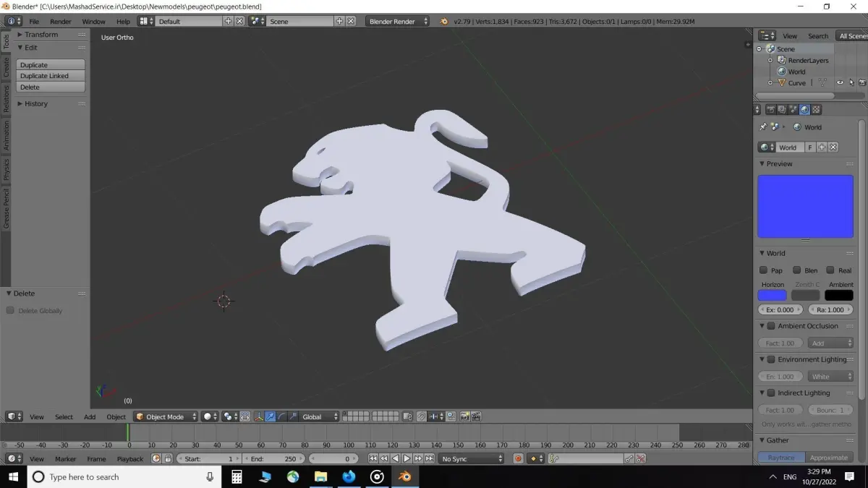
Task: Unlink the World datablock
Action: [833, 147]
